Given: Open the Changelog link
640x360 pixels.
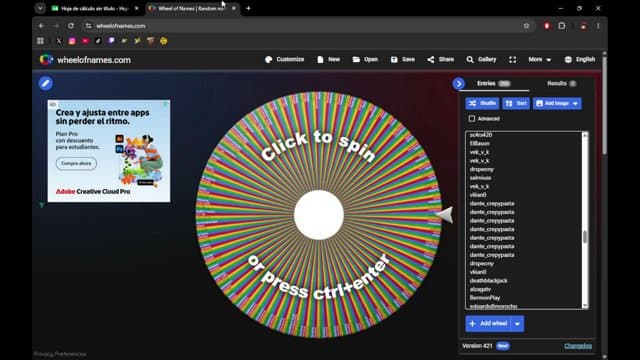Looking at the screenshot, I should click(578, 346).
